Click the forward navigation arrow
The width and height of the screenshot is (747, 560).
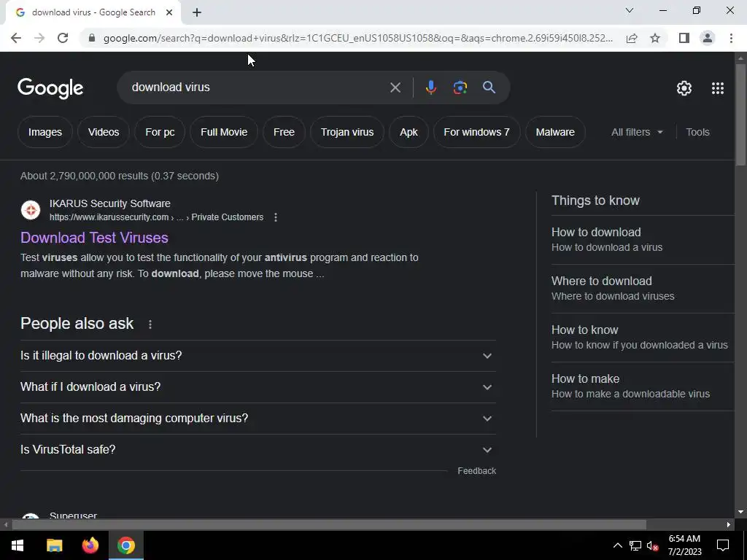pyautogui.click(x=39, y=38)
